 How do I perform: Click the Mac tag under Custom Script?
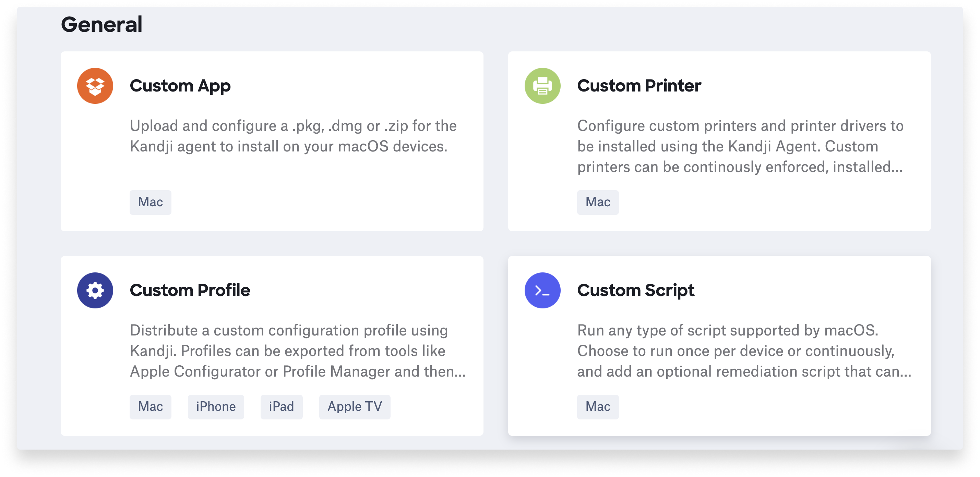tap(598, 407)
